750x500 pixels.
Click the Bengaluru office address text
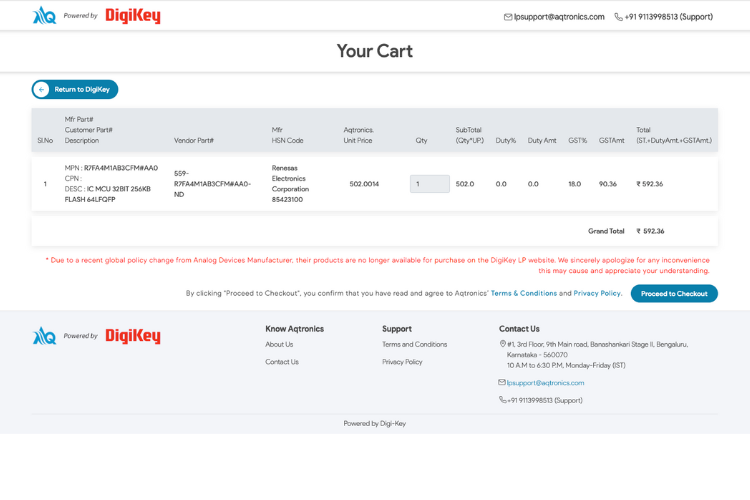(x=597, y=350)
